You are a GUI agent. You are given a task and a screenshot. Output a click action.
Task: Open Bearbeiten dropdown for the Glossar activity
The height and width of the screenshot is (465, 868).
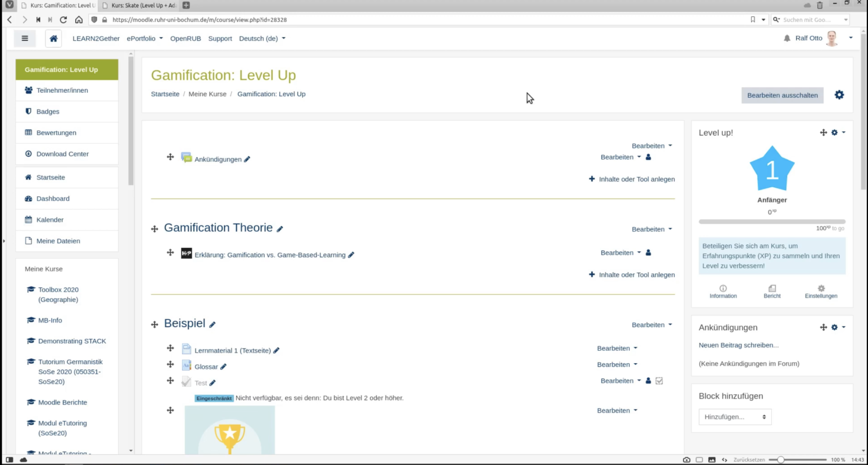click(617, 364)
